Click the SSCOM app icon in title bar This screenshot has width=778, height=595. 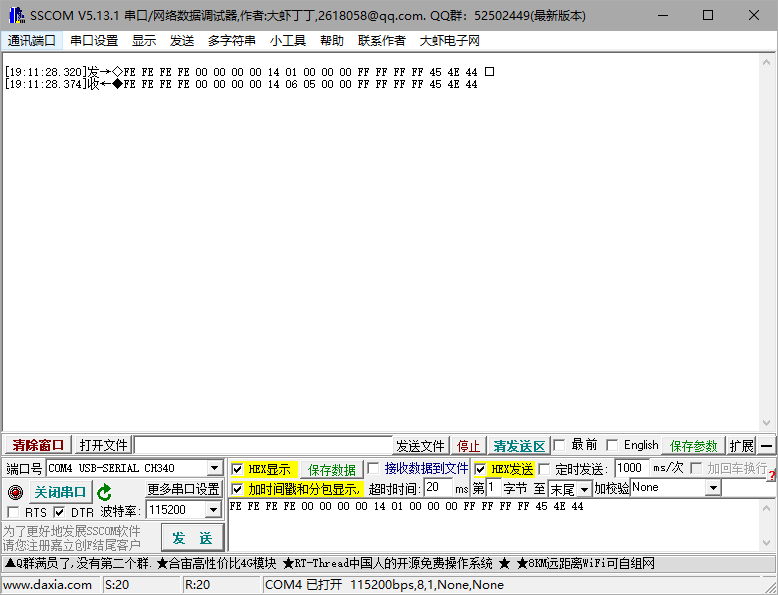pyautogui.click(x=14, y=15)
